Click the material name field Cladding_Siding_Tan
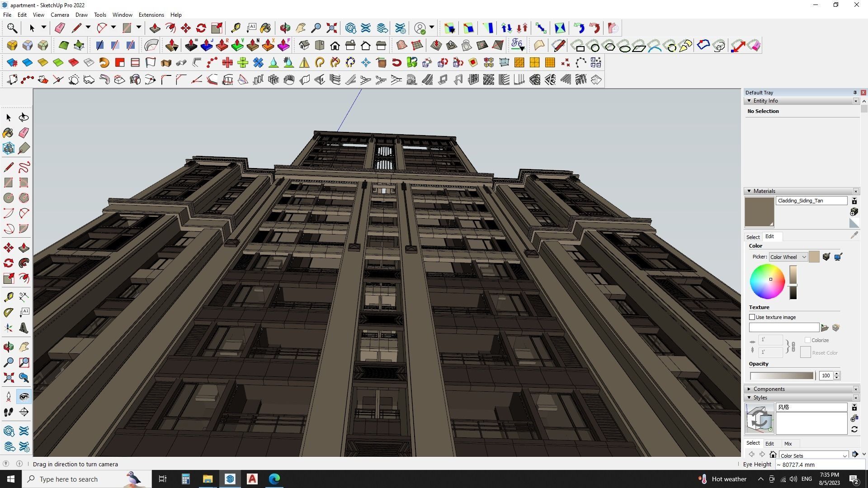Screen dimensions: 868x488 (x=811, y=201)
